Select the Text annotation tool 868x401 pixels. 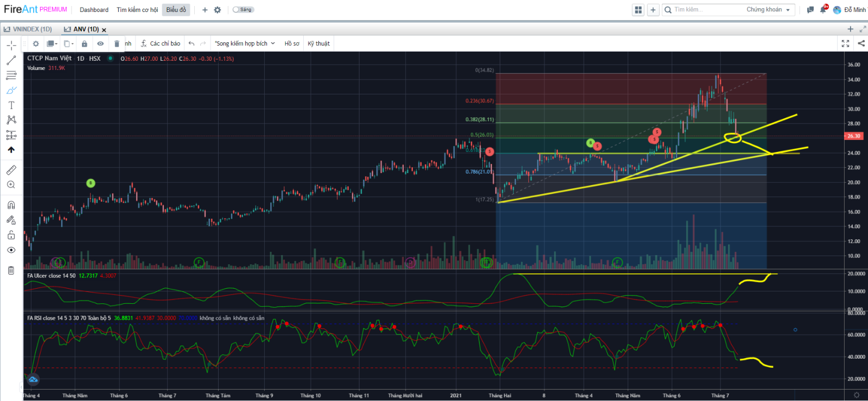[x=11, y=105]
